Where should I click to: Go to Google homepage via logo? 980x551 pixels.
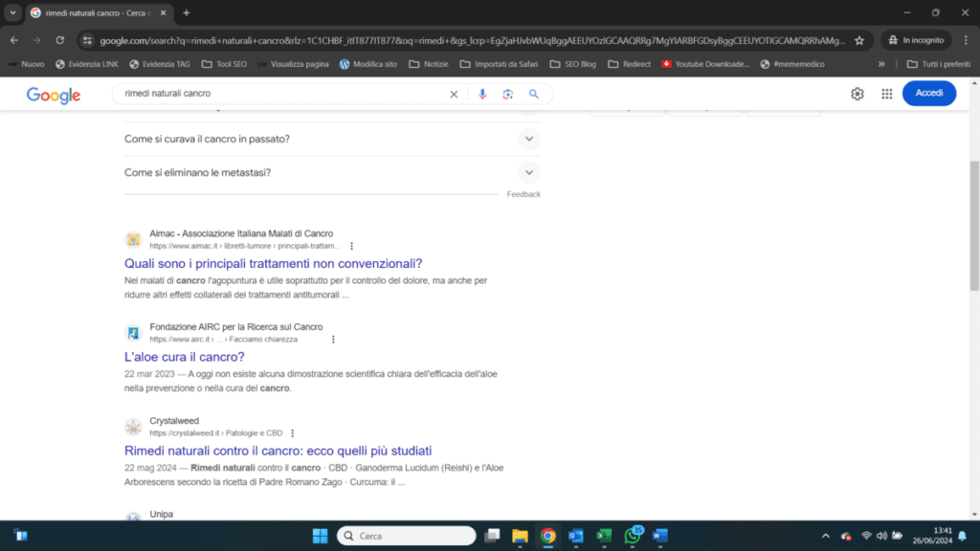coord(54,95)
